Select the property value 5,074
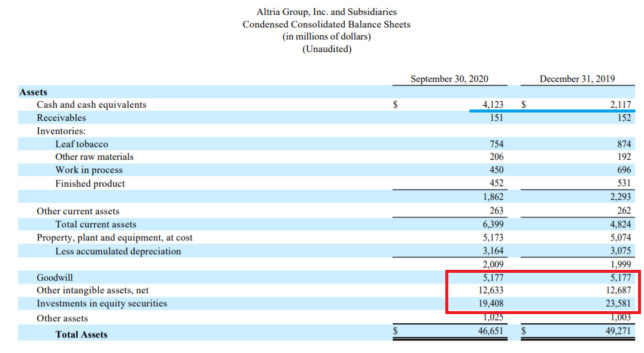 (x=620, y=238)
